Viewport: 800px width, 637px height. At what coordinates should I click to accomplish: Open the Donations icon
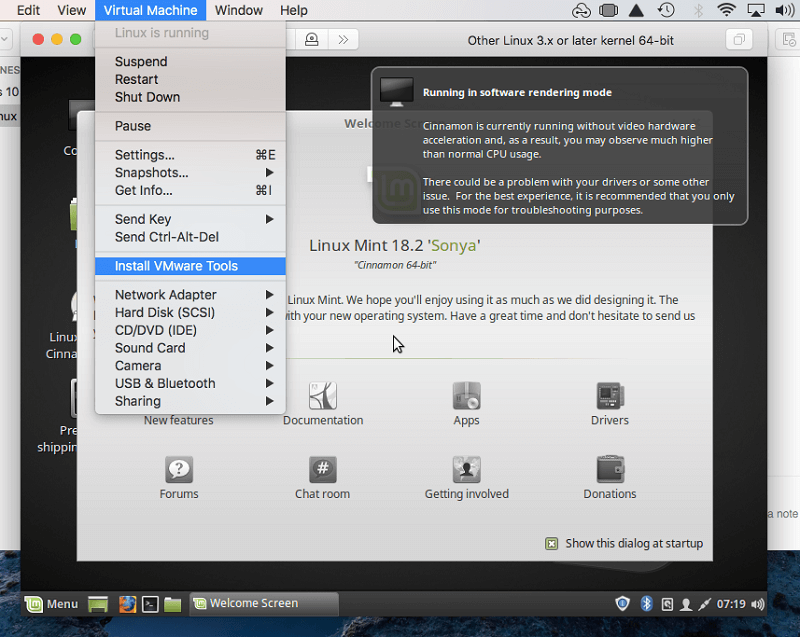click(x=610, y=469)
